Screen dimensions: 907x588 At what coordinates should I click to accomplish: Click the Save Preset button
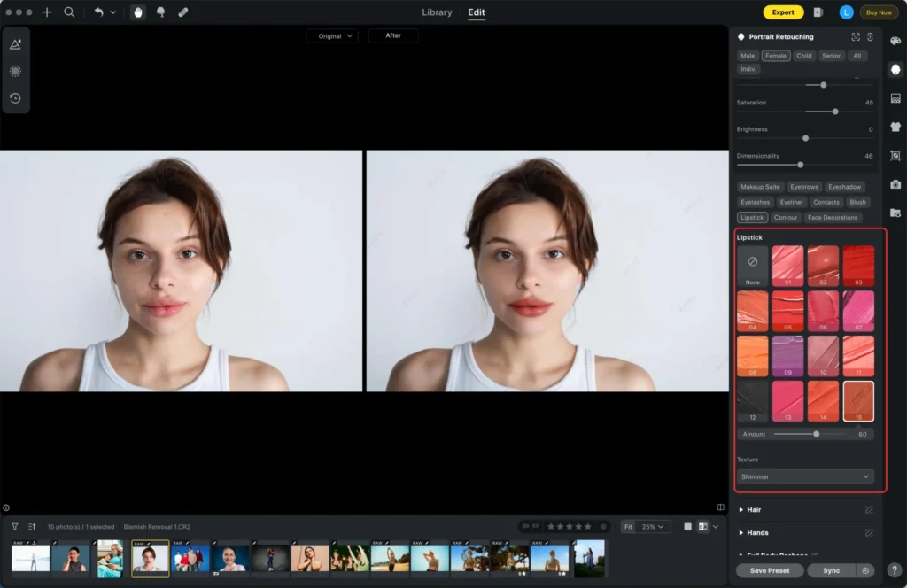pyautogui.click(x=770, y=571)
